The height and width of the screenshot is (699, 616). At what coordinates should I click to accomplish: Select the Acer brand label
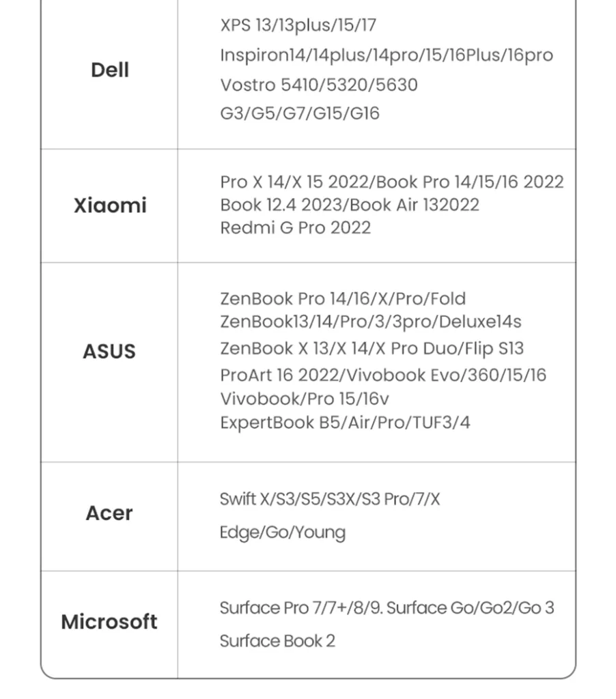coord(109,513)
